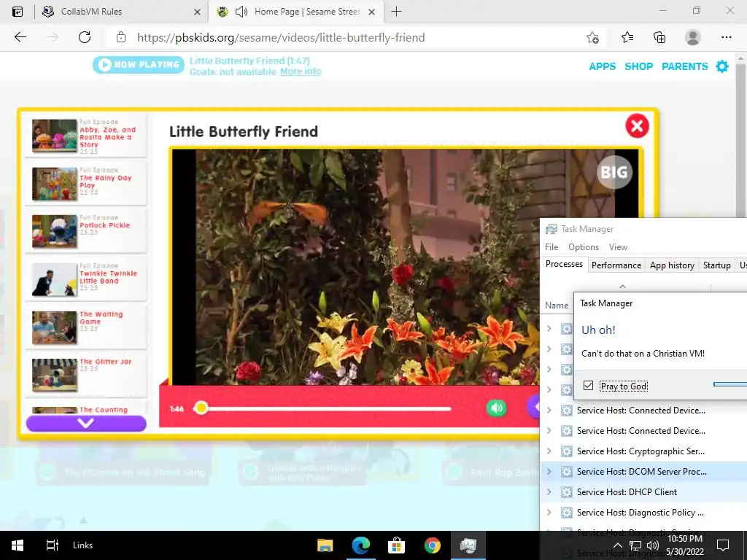This screenshot has height=560, width=747.
Task: Switch to Task Manager Performance tab
Action: (x=616, y=265)
